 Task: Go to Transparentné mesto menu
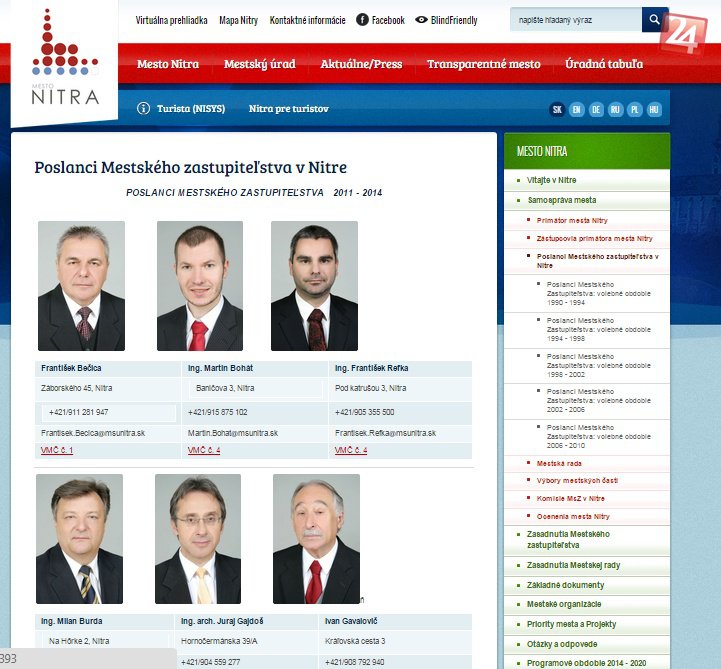[x=483, y=64]
